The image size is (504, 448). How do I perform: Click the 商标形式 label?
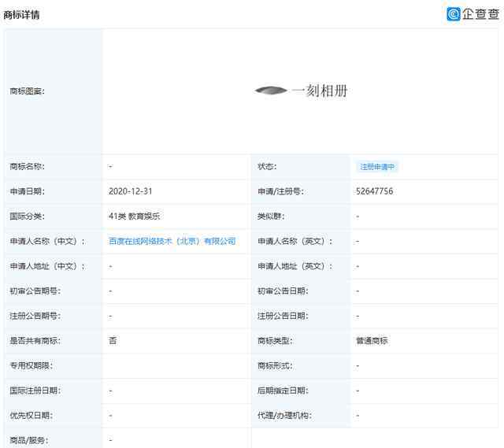point(275,366)
